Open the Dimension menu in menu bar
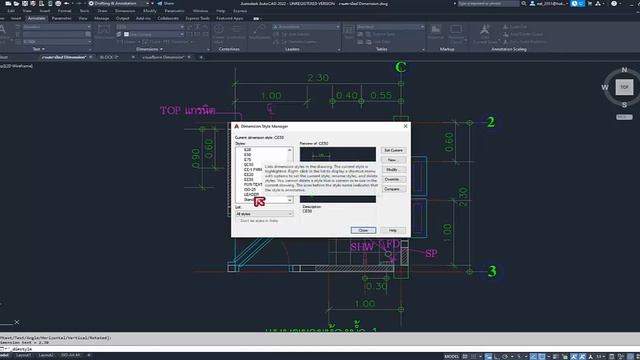The height and width of the screenshot is (360, 640). 125,11
